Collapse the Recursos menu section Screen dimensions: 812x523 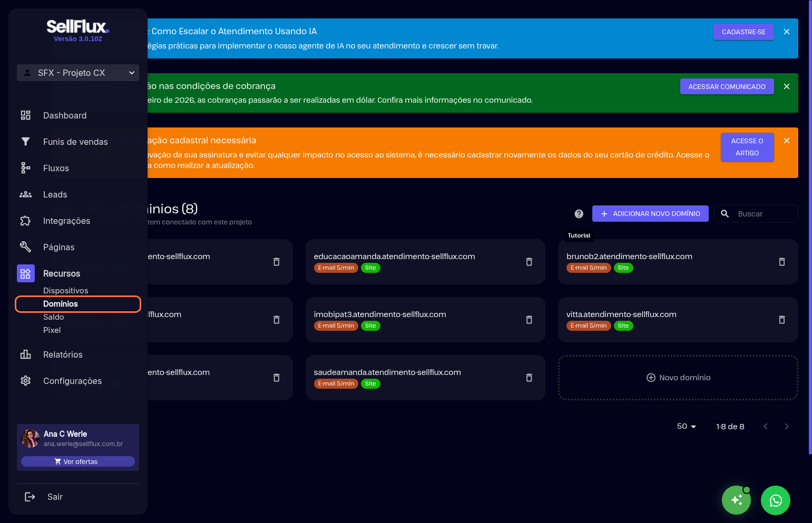tap(62, 273)
